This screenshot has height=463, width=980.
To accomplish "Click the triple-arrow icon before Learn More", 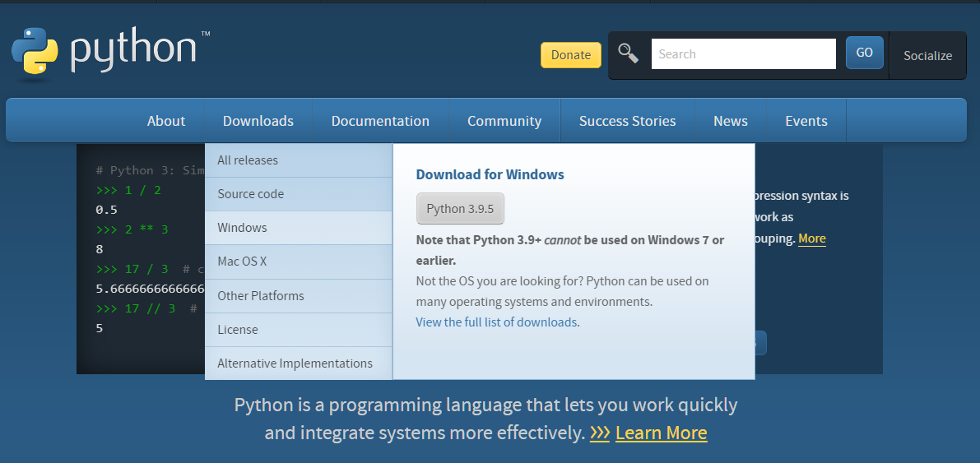I will click(600, 433).
